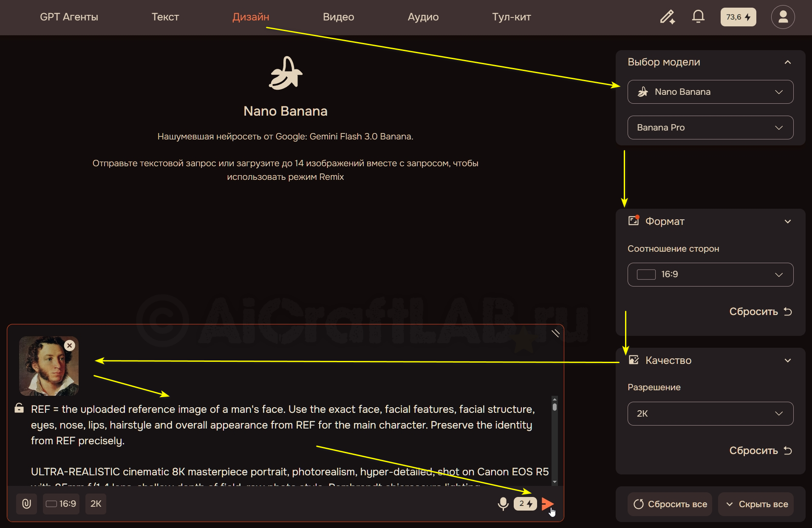Open the user profile avatar
This screenshot has height=528, width=812.
click(x=783, y=17)
